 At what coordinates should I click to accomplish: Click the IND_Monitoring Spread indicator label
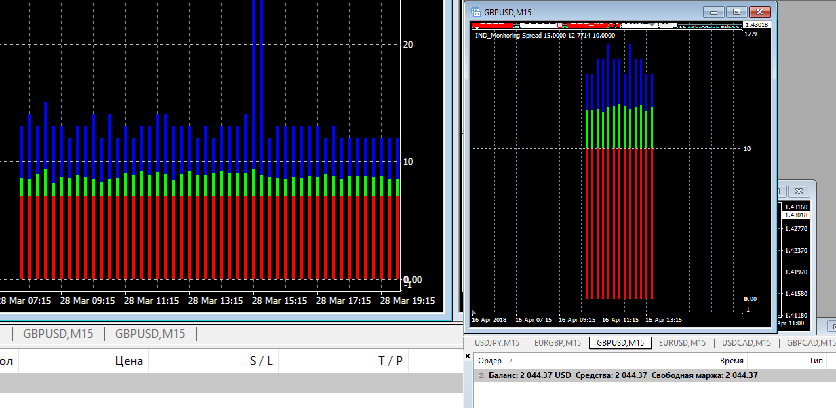point(544,36)
